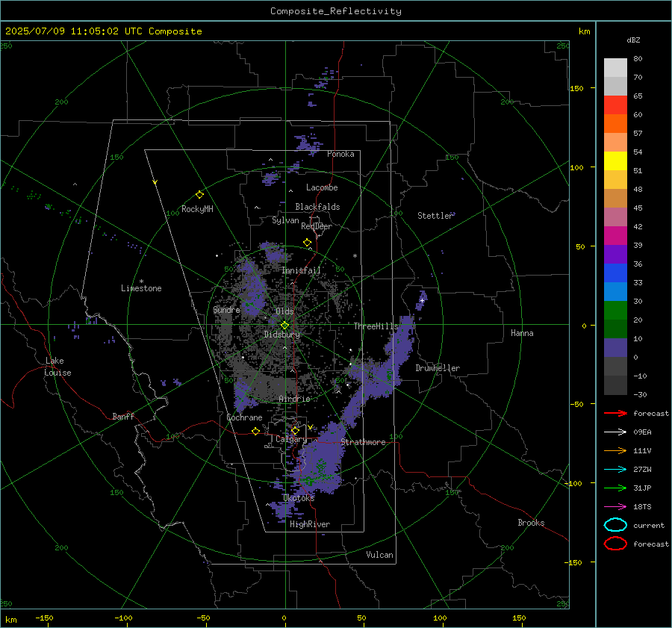Click the current legend label
This screenshot has width=672, height=628.
pyautogui.click(x=649, y=525)
